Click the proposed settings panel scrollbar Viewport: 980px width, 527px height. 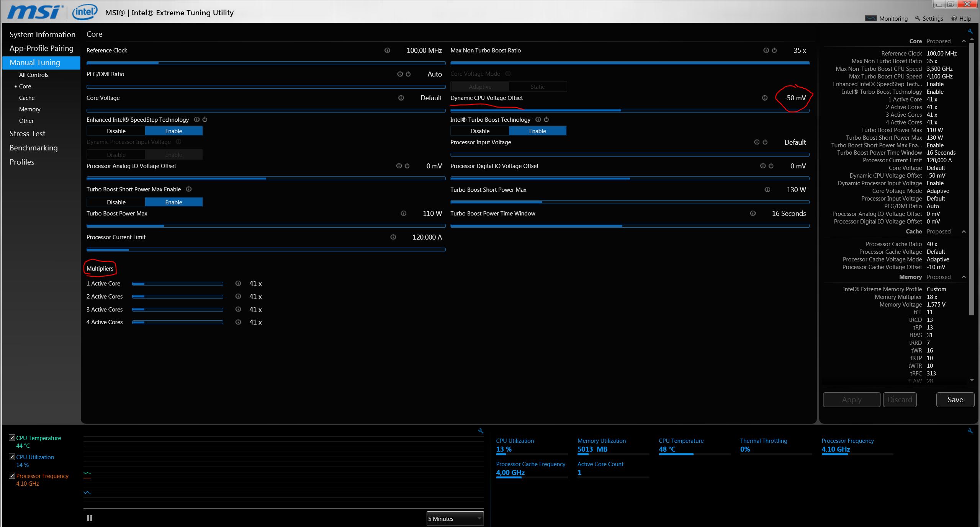point(971,179)
